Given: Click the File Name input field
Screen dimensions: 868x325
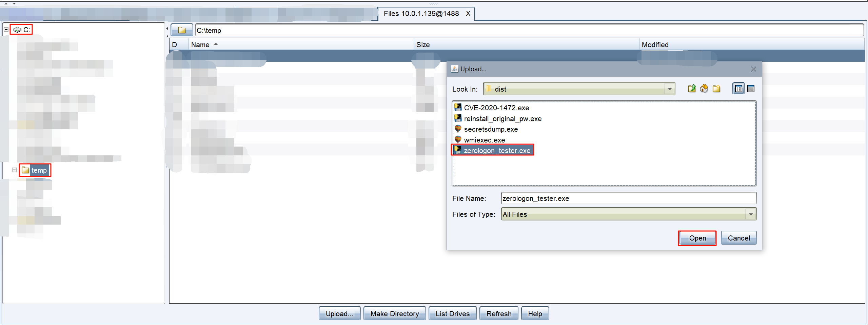Looking at the screenshot, I should point(628,198).
